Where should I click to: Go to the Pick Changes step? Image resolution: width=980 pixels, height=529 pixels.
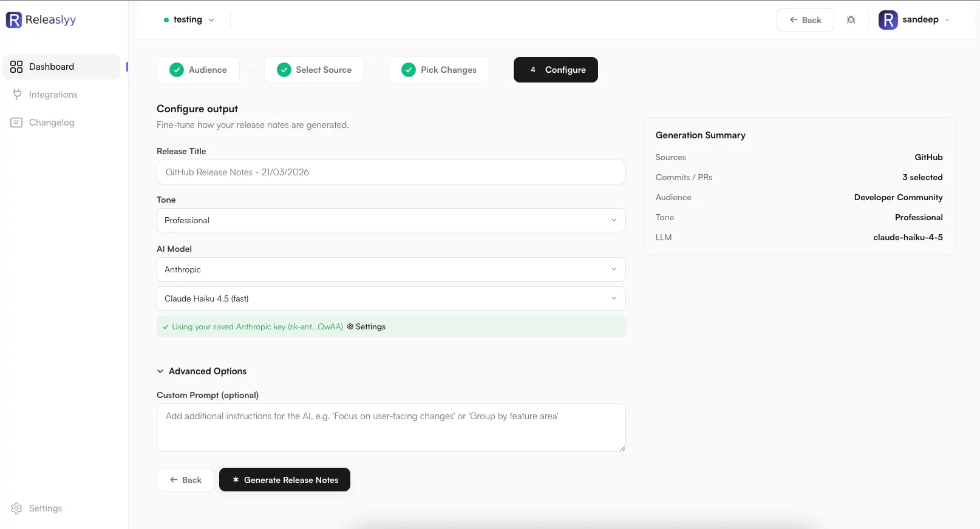coord(439,70)
